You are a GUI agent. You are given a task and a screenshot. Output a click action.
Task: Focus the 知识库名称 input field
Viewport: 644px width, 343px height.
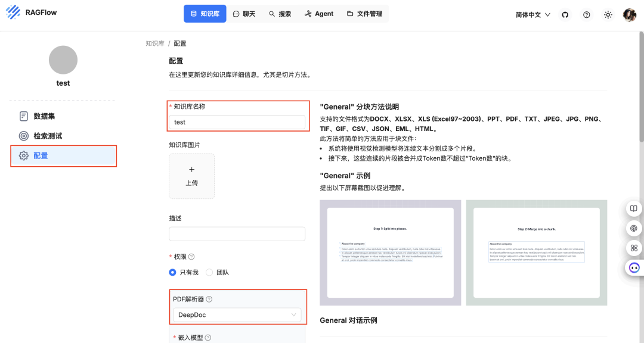click(237, 122)
